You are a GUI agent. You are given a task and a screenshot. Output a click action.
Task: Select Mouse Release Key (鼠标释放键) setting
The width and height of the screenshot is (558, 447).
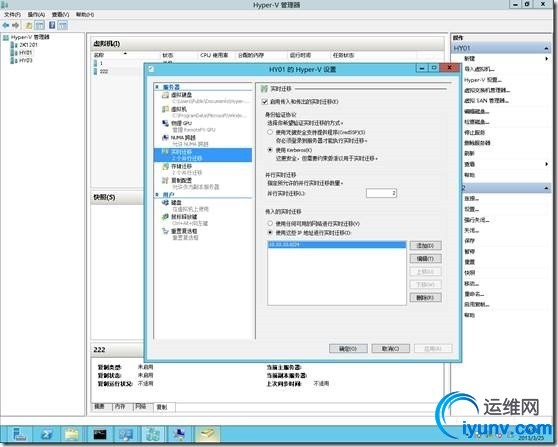pos(203,220)
